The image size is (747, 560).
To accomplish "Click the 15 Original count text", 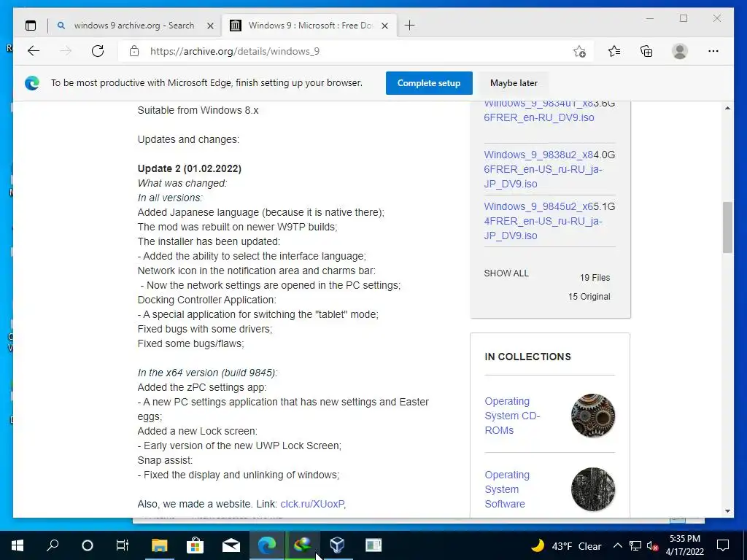I will point(589,297).
